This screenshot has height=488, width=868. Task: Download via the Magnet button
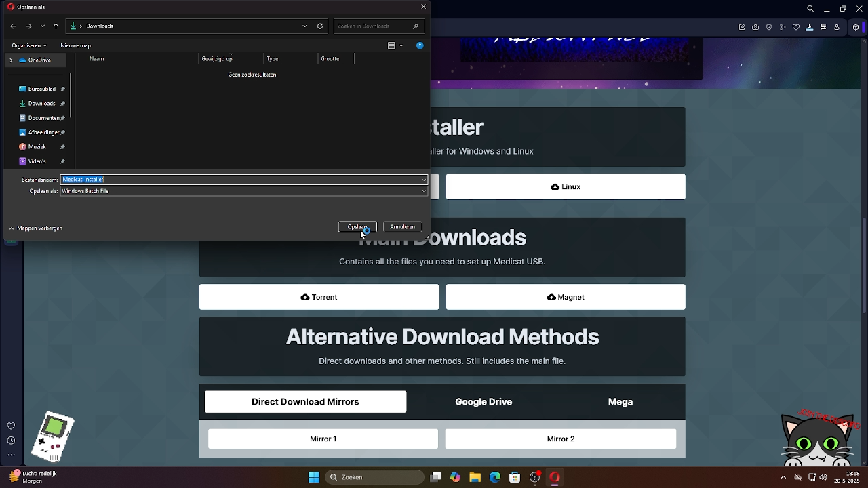pos(566,297)
